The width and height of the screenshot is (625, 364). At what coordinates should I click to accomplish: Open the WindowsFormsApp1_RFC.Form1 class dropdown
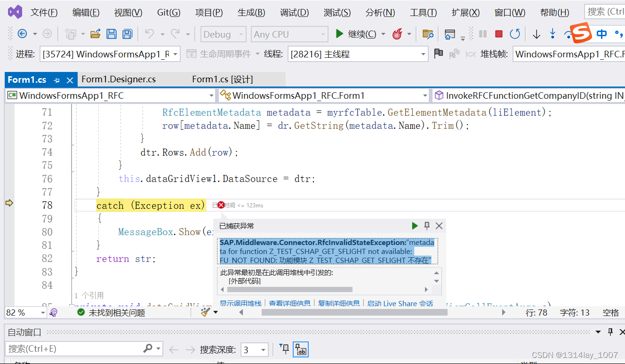point(324,95)
